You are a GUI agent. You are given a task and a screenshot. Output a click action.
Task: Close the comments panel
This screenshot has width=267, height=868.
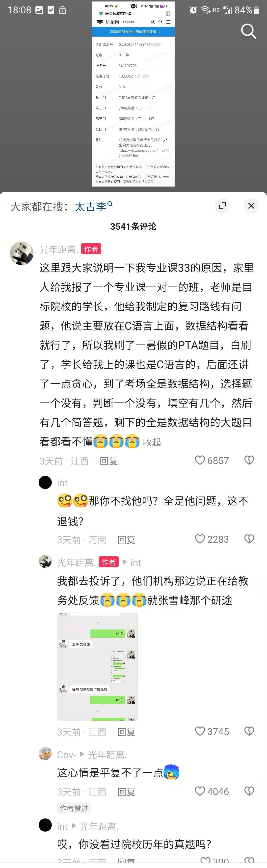pyautogui.click(x=251, y=206)
